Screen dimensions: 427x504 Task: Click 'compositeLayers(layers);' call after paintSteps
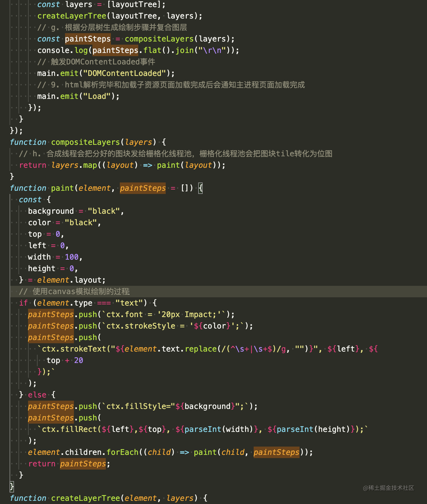[x=180, y=39]
